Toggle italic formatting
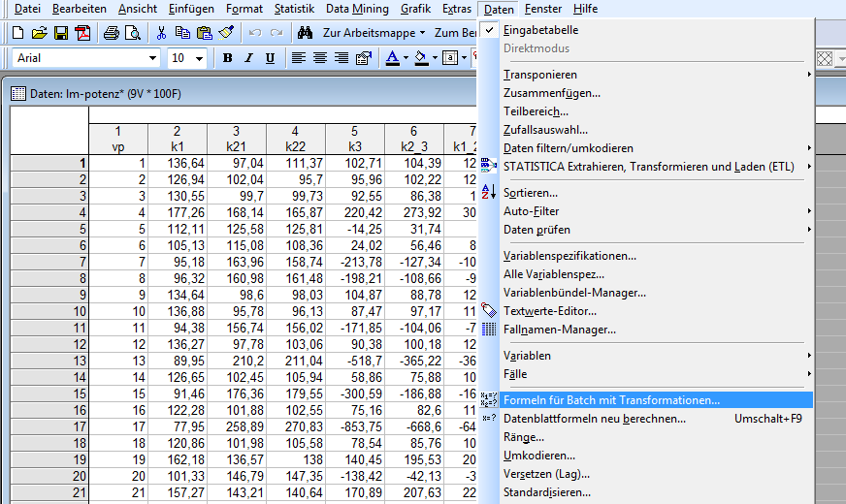The width and height of the screenshot is (846, 504). point(248,58)
